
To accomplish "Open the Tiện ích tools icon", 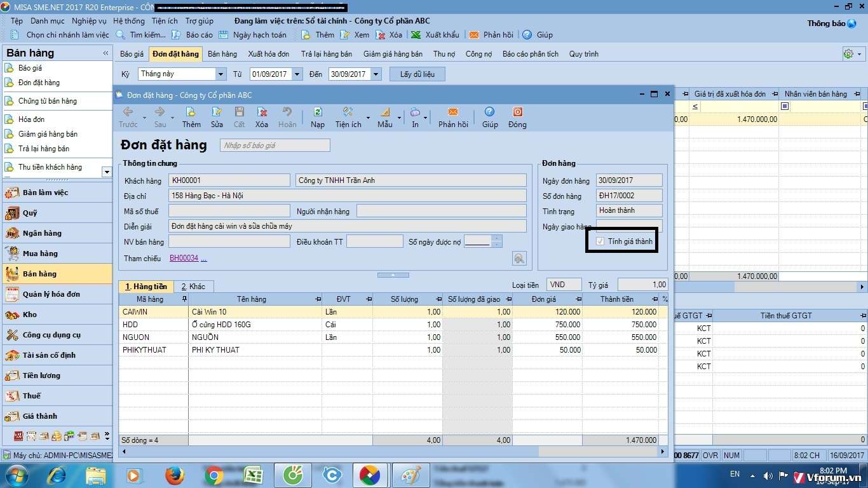I will coord(348,113).
